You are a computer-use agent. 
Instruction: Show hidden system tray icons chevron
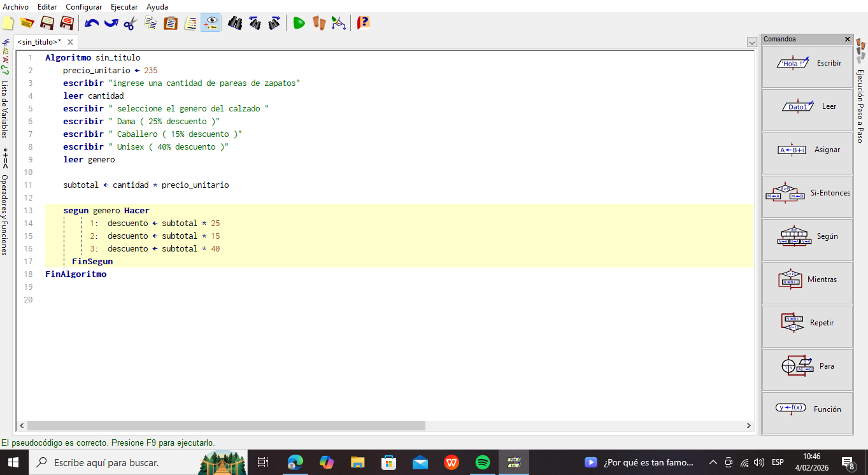point(713,462)
